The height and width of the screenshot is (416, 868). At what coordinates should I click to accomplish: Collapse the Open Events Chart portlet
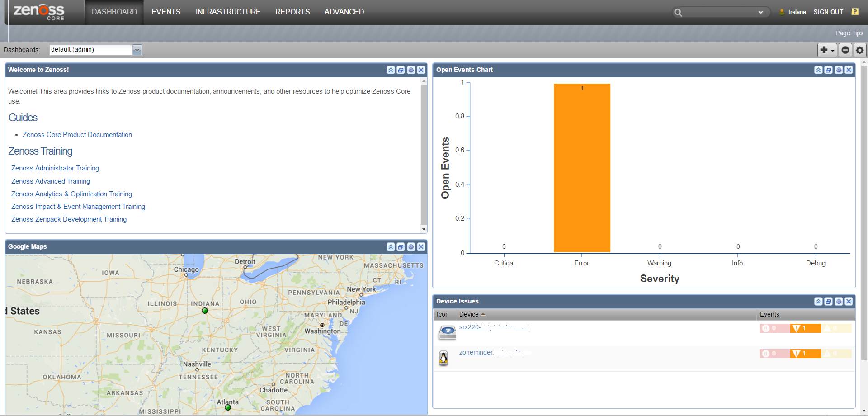coord(818,70)
